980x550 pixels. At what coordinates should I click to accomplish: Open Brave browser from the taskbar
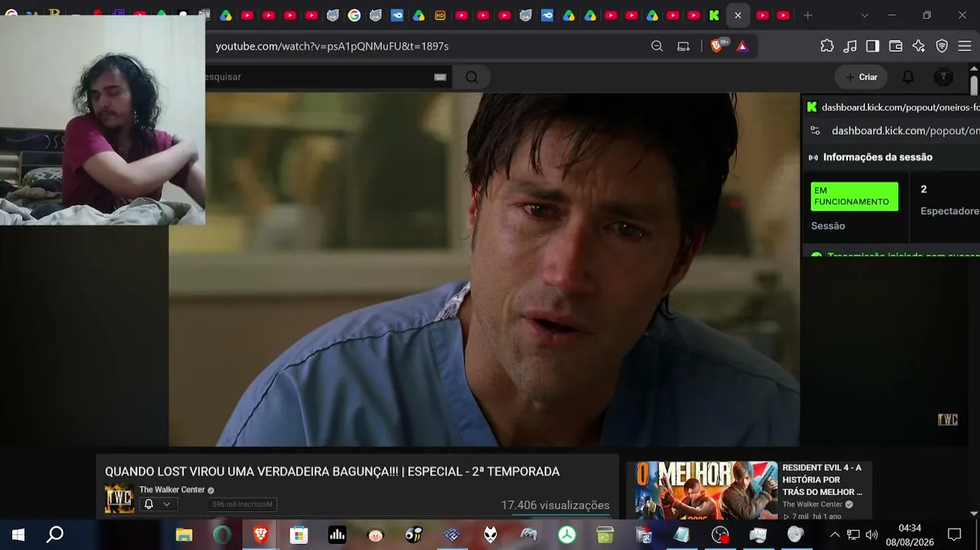click(x=260, y=535)
